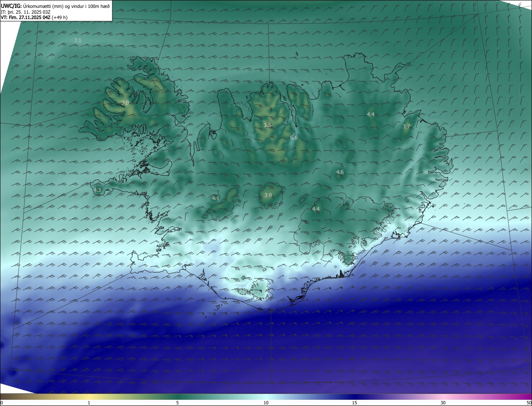This screenshot has width=532, height=406.
Task: Click the 0 tick on the colour scale
Action: tap(2, 403)
